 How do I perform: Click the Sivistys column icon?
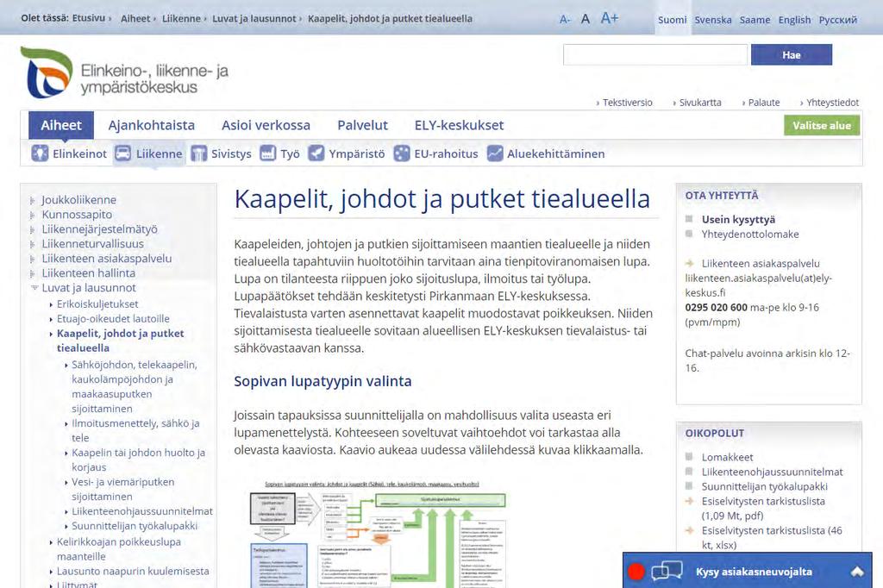(199, 153)
